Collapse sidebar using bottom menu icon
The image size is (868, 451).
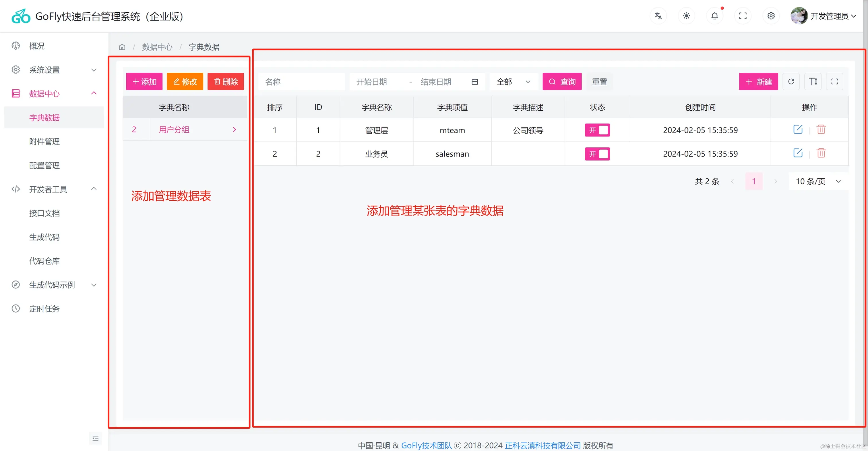(x=95, y=438)
